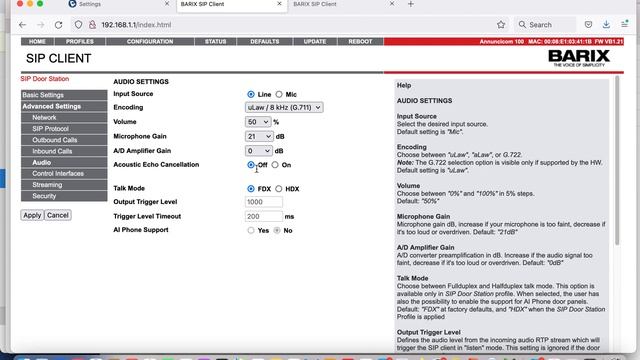The width and height of the screenshot is (640, 360).
Task: Click the BARIX logo
Action: click(x=579, y=58)
